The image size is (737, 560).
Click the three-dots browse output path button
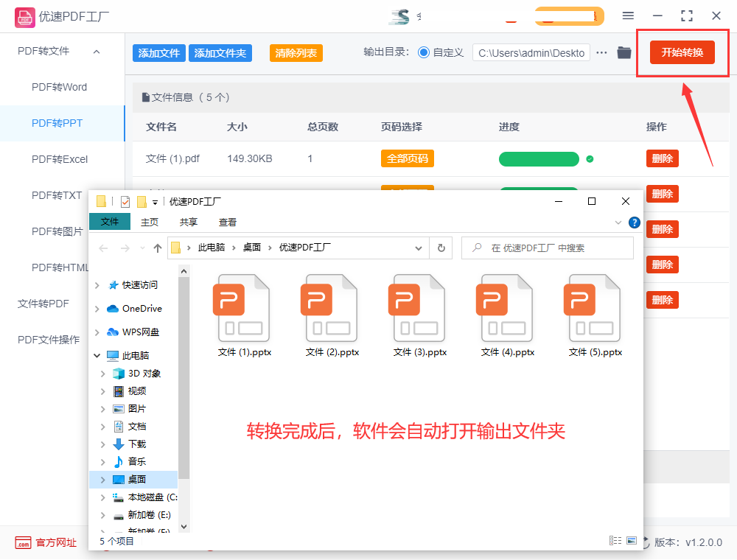pos(601,52)
